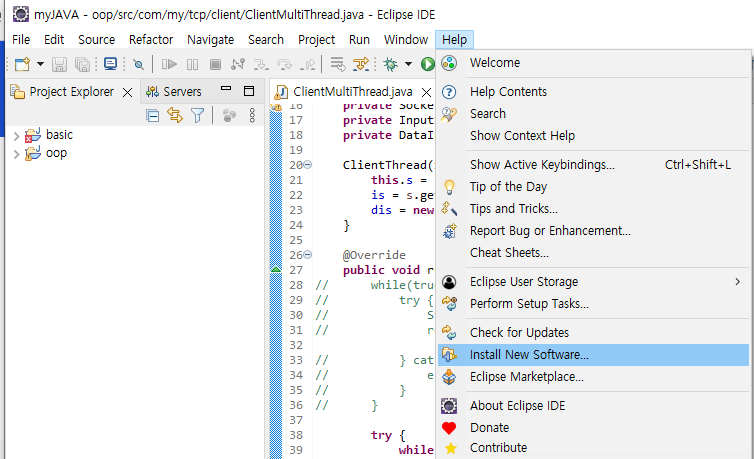Open the Project Explorer view menu dots

252,115
